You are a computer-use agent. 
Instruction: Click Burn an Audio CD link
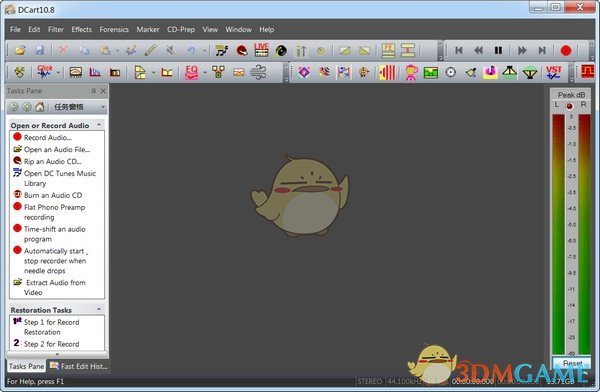point(53,195)
